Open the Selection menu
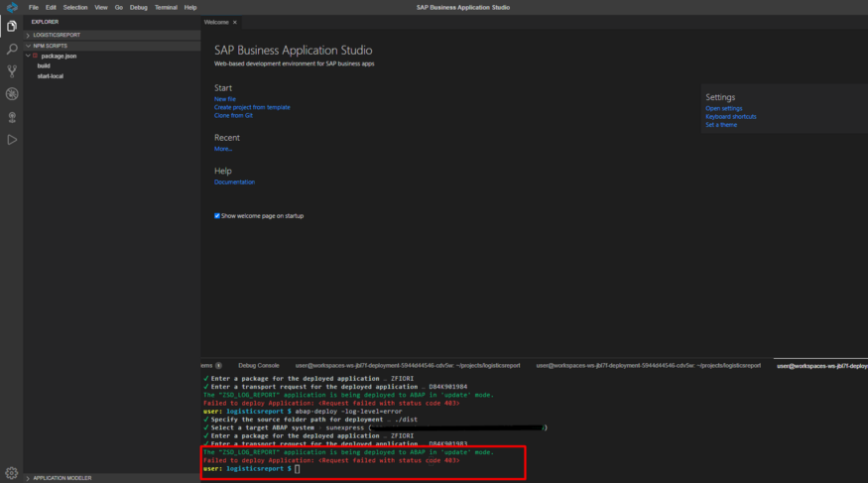Image resolution: width=868 pixels, height=483 pixels. pos(75,7)
